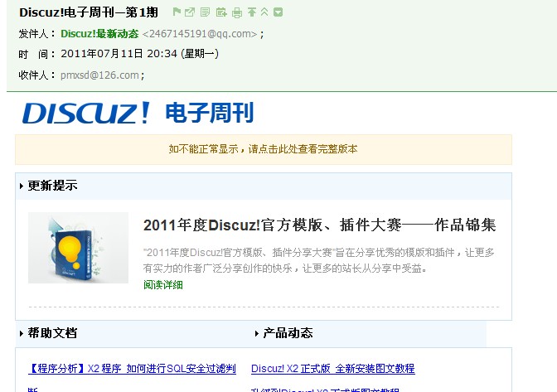The height and width of the screenshot is (392, 557).
Task: Click the 阅读详细 read-more link
Action: point(163,285)
